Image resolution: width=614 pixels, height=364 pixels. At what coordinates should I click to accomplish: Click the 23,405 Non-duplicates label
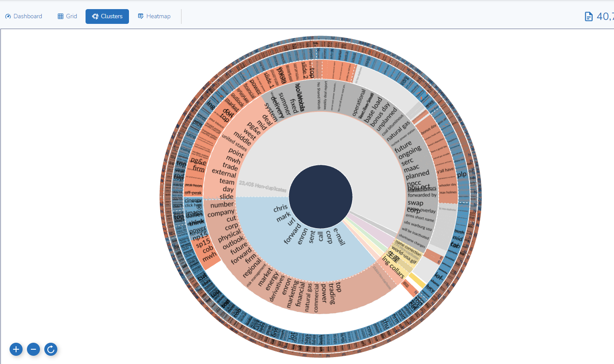(263, 186)
